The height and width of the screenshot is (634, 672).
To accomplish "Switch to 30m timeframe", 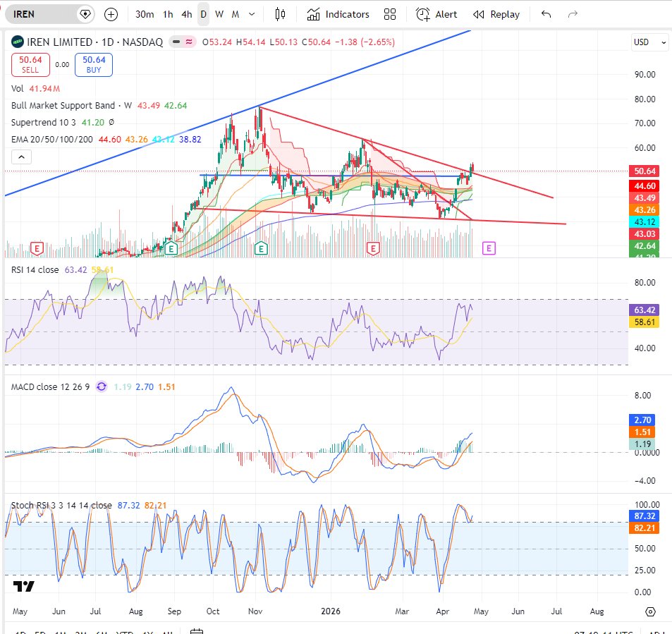I will click(145, 14).
